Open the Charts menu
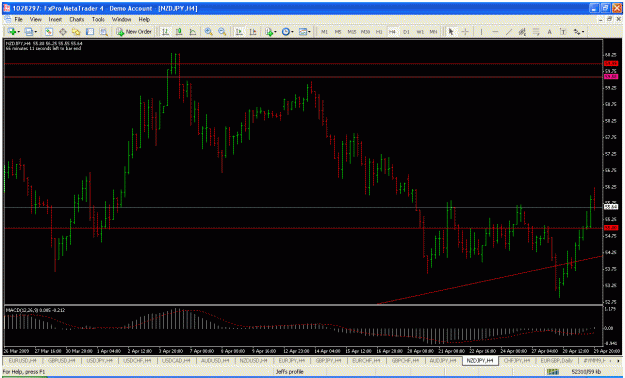Screen dimensions: 625x378 point(77,19)
